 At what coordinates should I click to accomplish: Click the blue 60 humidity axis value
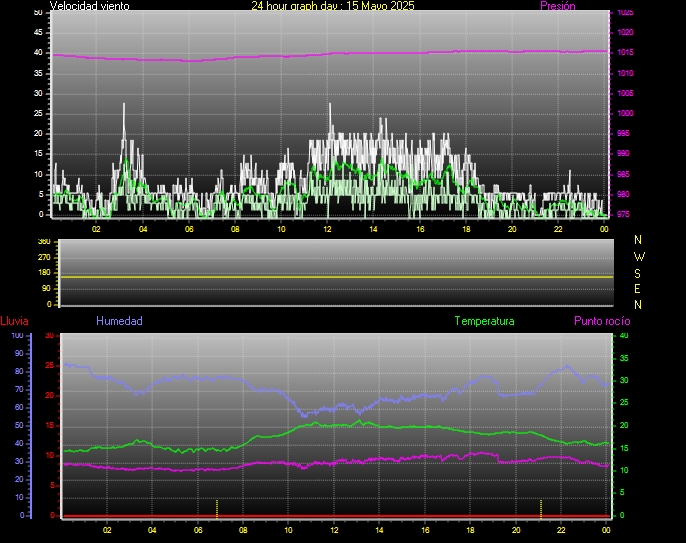point(19,407)
